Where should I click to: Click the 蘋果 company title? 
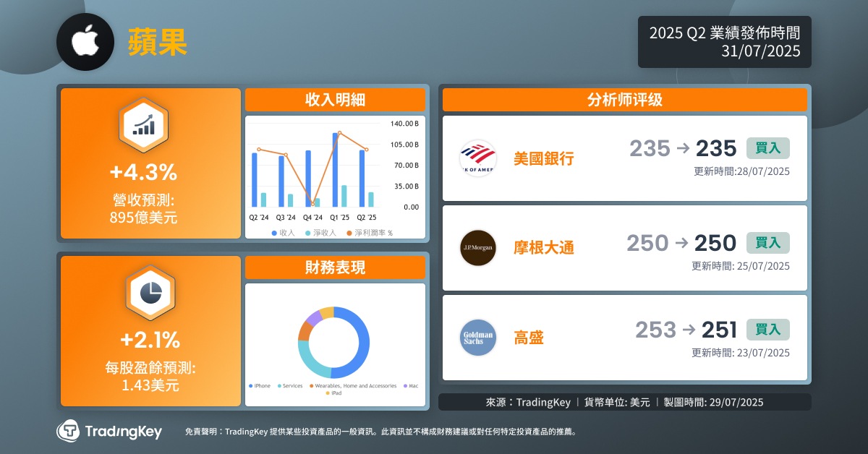pyautogui.click(x=158, y=42)
